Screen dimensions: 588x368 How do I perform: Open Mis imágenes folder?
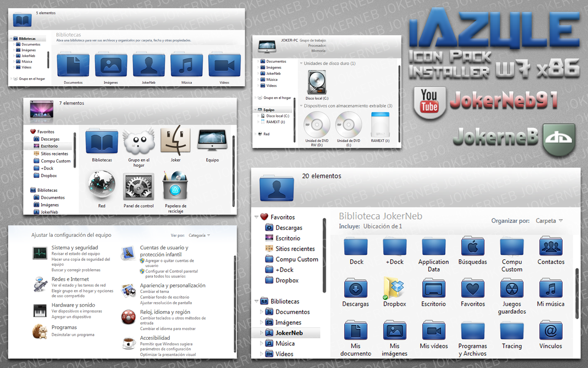pos(395,330)
